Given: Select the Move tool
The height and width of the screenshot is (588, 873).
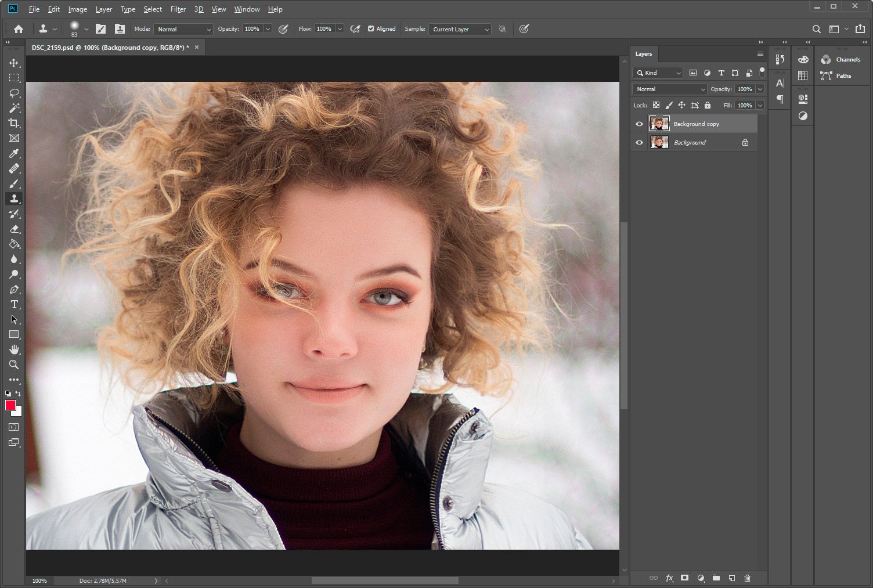Looking at the screenshot, I should [14, 63].
